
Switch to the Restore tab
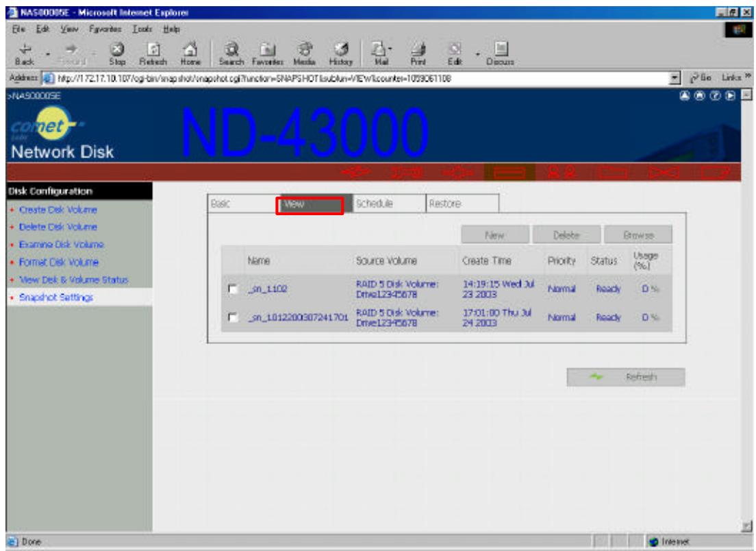click(x=462, y=204)
